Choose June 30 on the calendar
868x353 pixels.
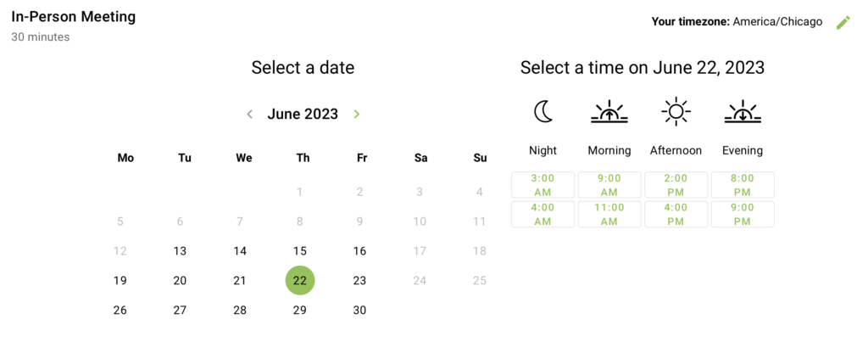point(359,311)
